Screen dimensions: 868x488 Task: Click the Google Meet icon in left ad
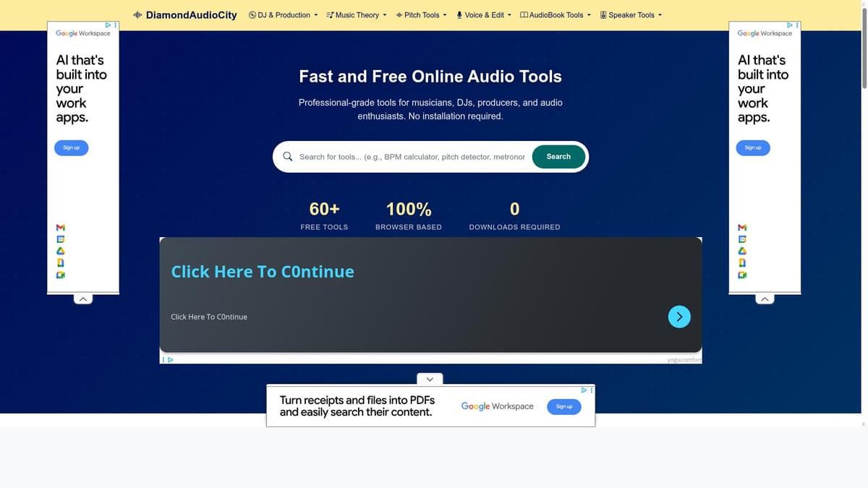(x=61, y=275)
